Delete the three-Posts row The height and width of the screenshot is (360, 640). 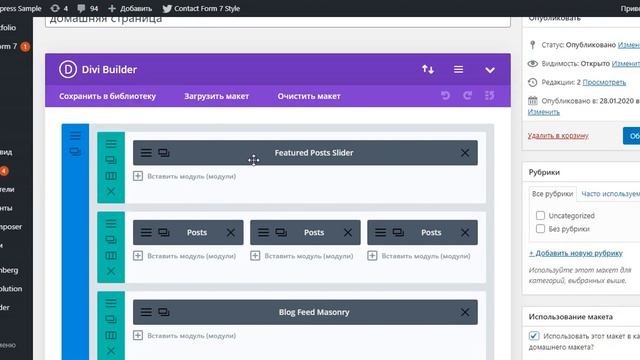pyautogui.click(x=111, y=271)
